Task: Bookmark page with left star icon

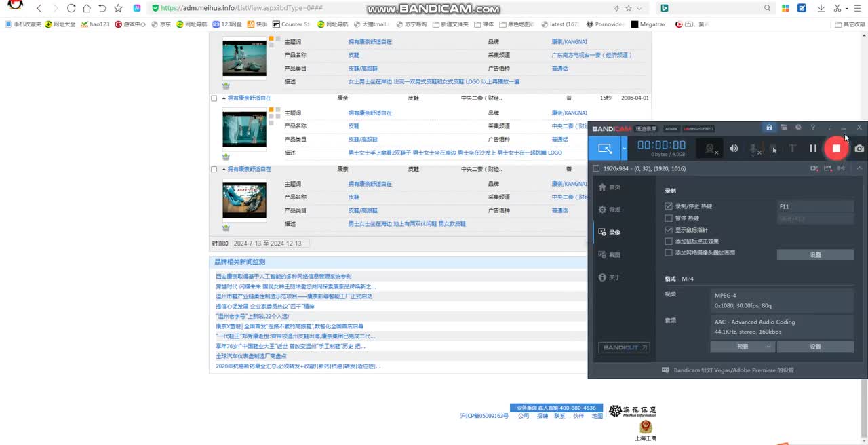Action: point(119,8)
